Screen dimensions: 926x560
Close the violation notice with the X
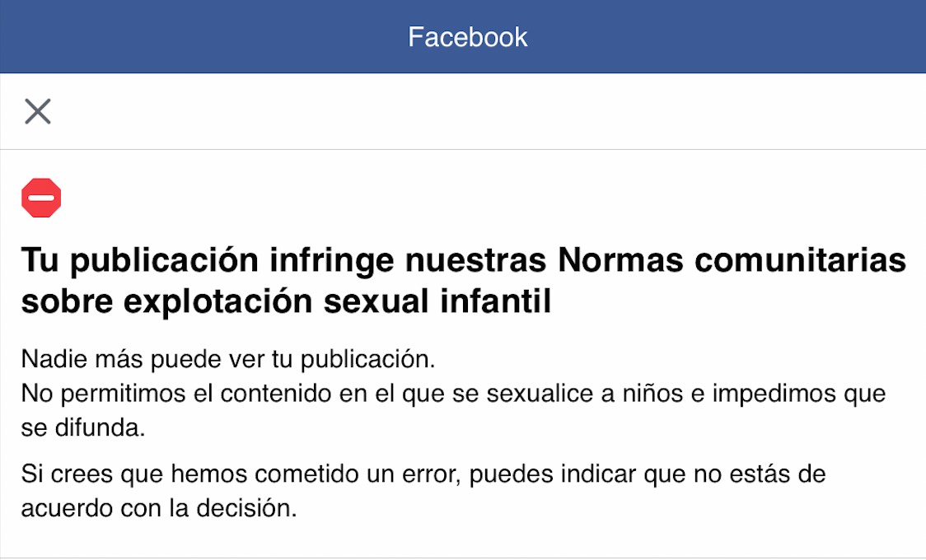[x=38, y=111]
